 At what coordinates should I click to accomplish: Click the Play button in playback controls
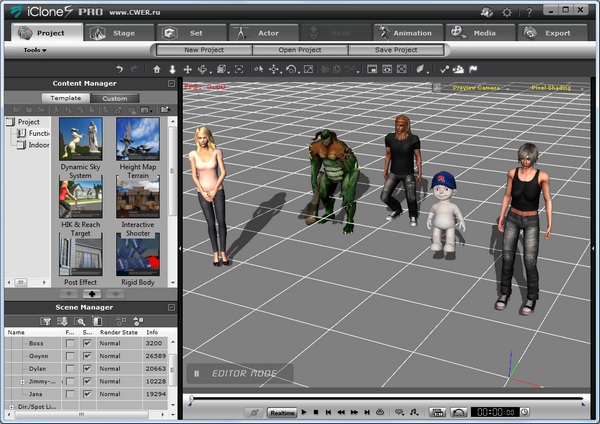click(304, 412)
